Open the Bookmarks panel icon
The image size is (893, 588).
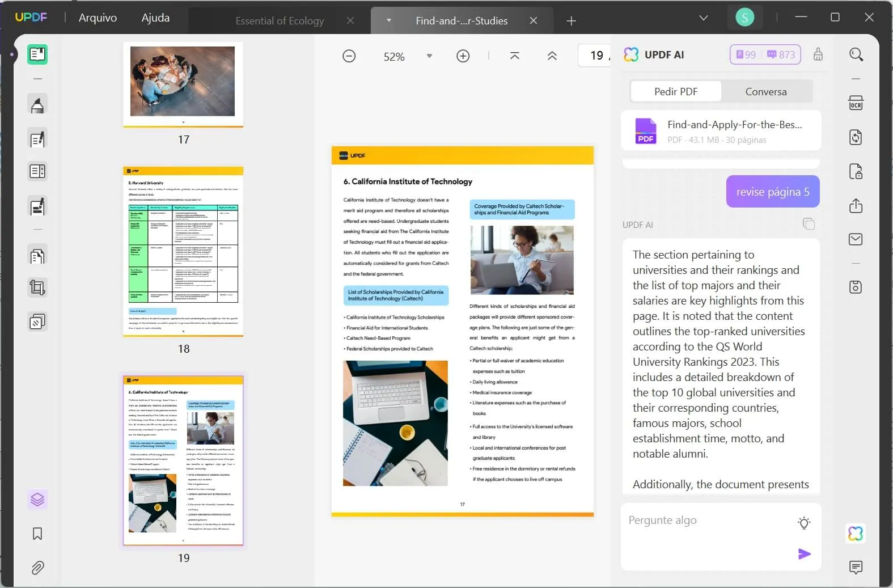pyautogui.click(x=37, y=534)
